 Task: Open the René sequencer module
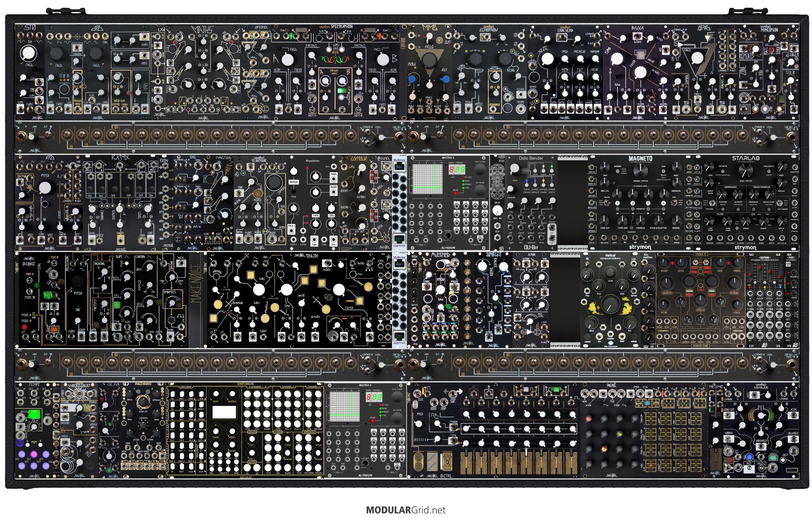click(x=644, y=430)
